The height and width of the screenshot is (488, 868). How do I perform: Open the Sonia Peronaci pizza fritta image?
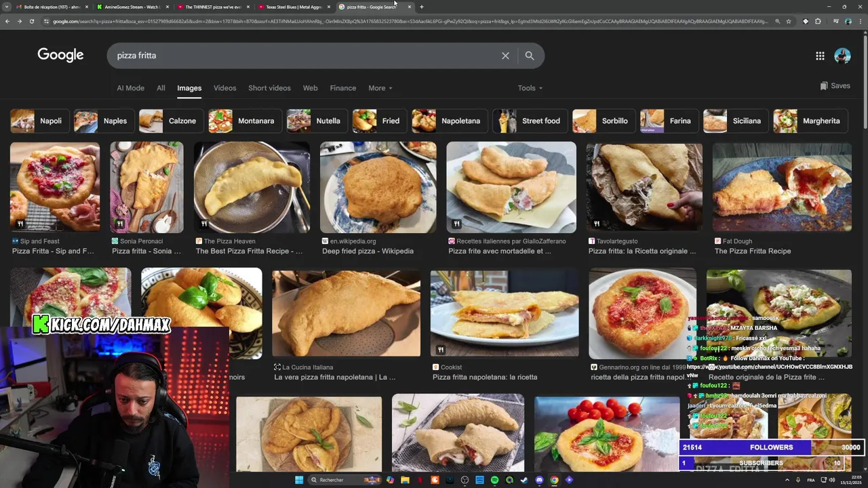tap(146, 187)
